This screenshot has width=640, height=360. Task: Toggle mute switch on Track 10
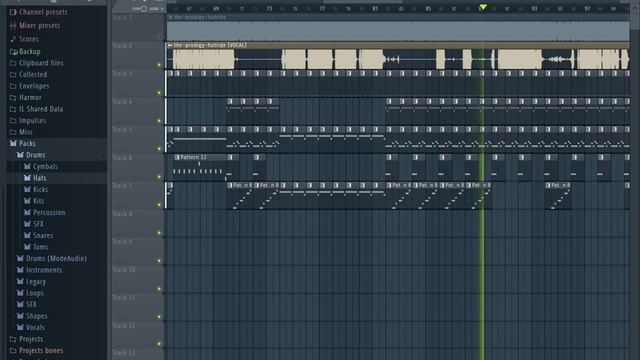[159, 289]
